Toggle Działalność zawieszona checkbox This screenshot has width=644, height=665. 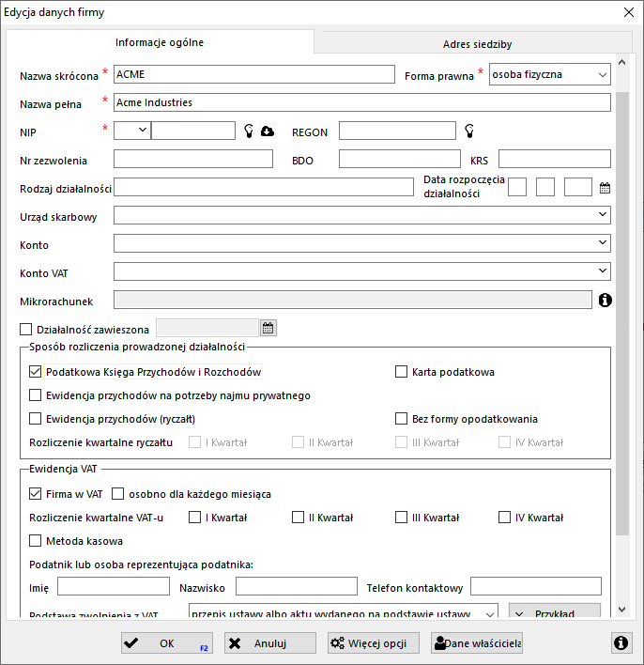[26, 330]
